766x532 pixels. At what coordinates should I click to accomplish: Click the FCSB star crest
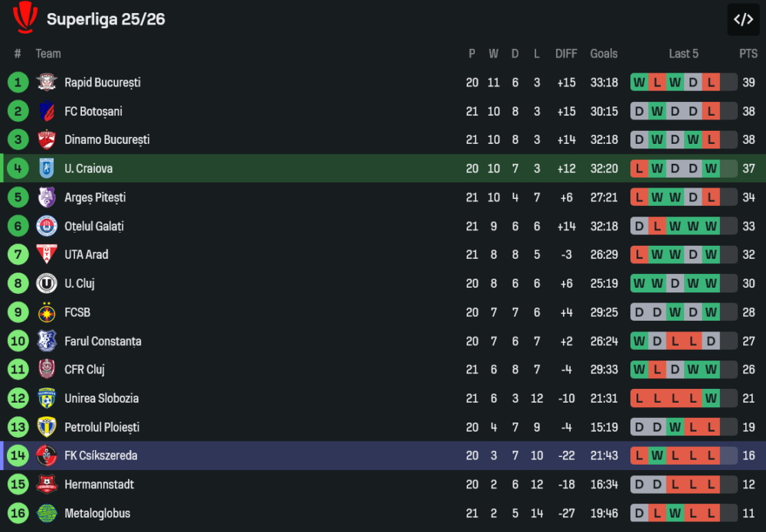click(47, 312)
